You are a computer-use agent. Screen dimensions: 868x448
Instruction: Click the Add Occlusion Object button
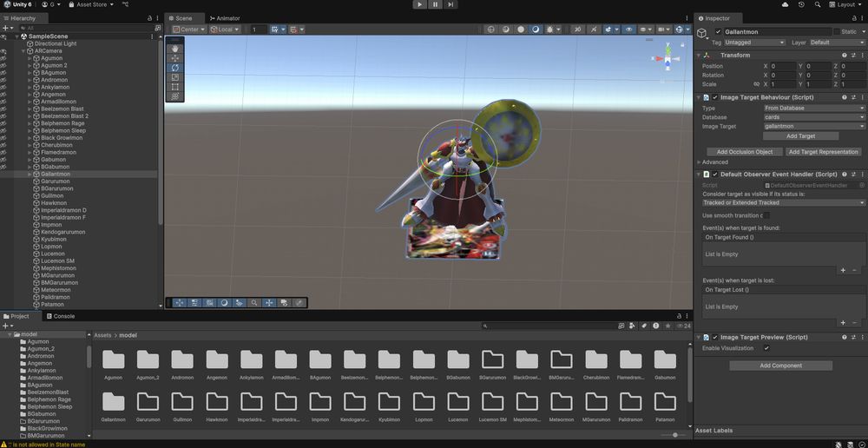[x=745, y=152]
